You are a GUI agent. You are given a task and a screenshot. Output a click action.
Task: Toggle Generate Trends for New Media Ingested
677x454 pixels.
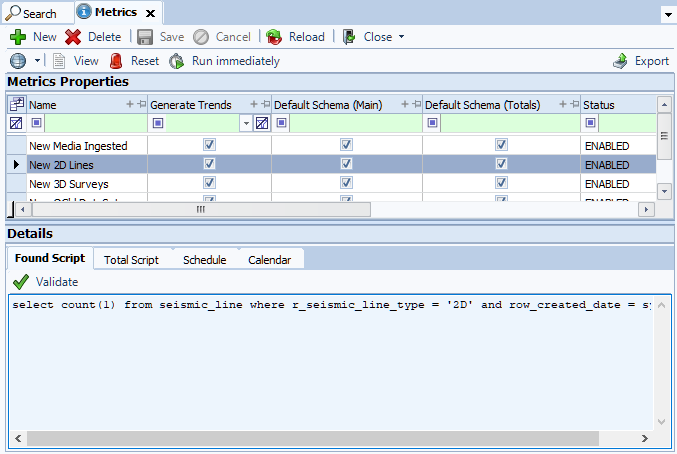[x=209, y=145]
